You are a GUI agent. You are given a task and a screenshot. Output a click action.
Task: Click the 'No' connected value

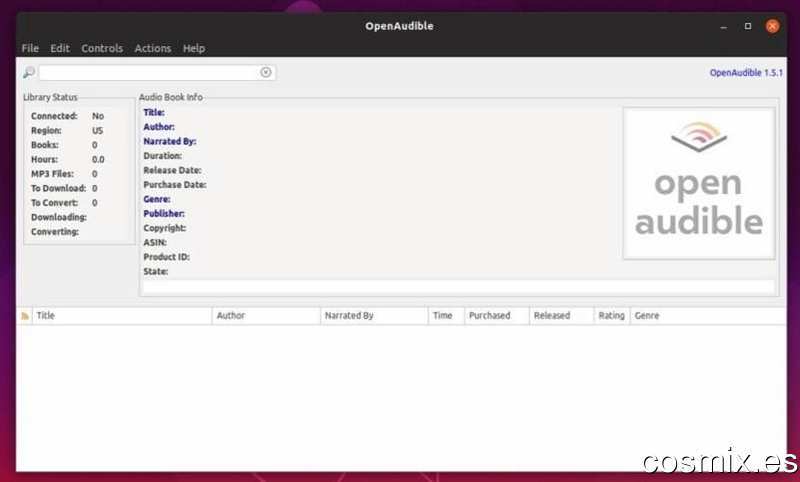click(98, 116)
